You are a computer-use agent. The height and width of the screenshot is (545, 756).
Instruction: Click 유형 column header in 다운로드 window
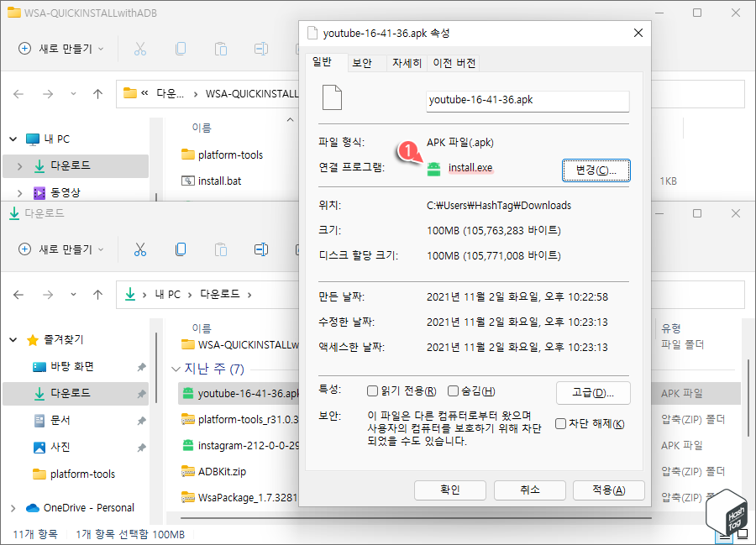click(670, 328)
